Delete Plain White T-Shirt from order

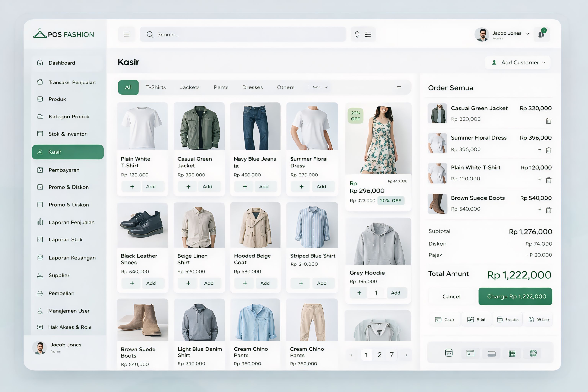pyautogui.click(x=549, y=180)
